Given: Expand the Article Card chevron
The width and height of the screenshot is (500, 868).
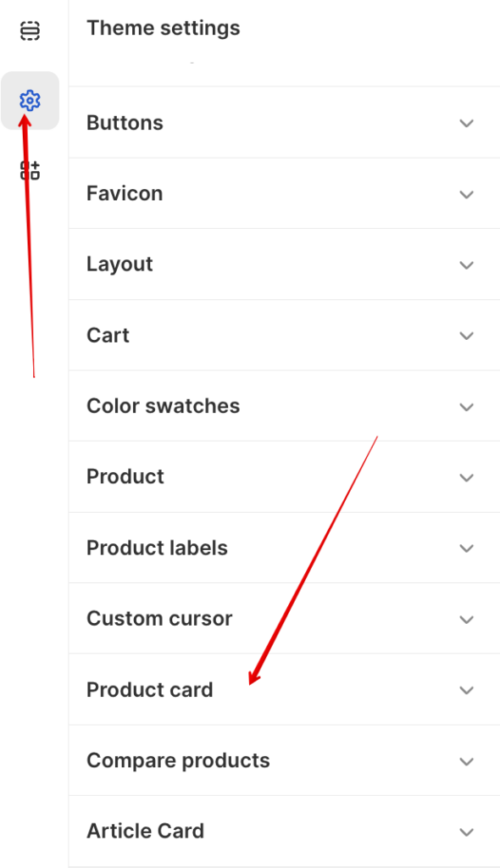Looking at the screenshot, I should tap(467, 832).
